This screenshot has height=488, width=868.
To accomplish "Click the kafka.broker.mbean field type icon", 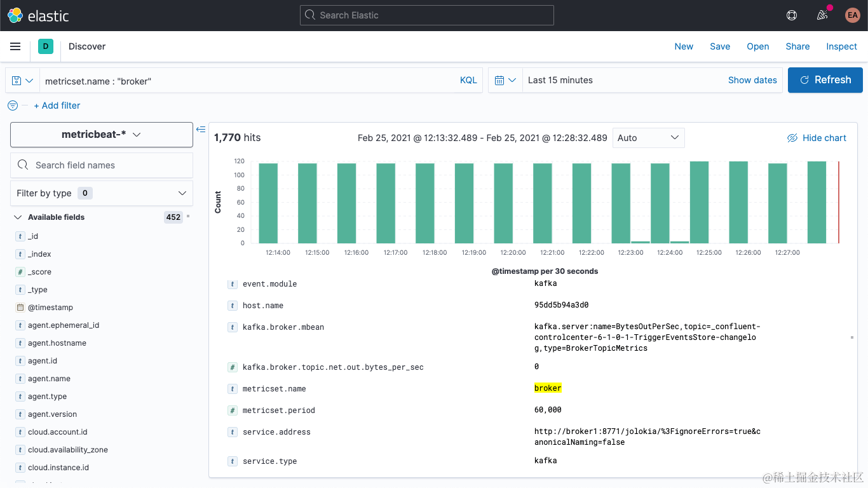I will (x=233, y=327).
